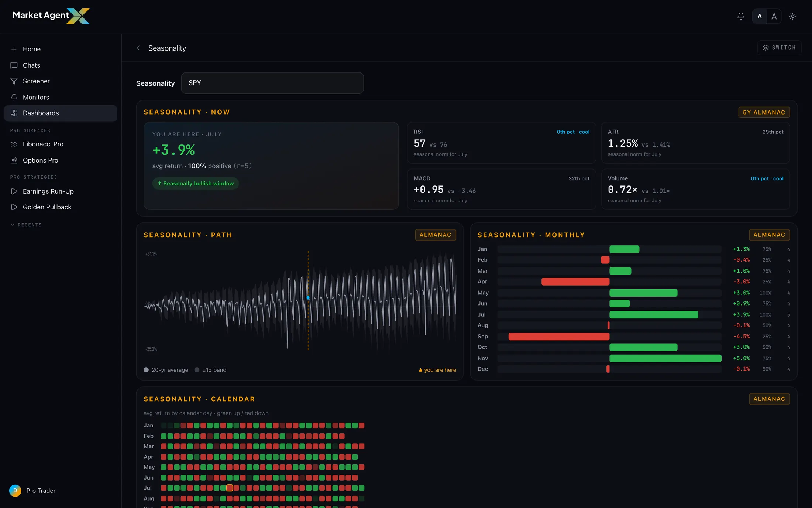Select the small font size A option
Screen dimensions: 812x508
pyautogui.click(x=760, y=16)
